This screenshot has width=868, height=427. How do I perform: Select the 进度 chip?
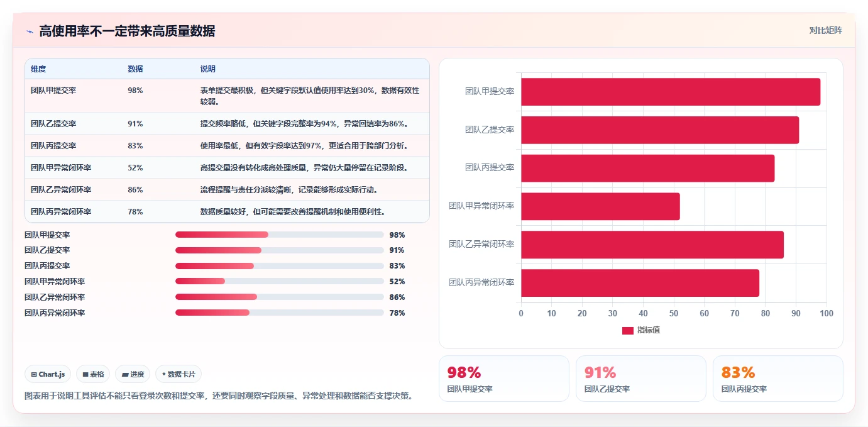point(133,374)
